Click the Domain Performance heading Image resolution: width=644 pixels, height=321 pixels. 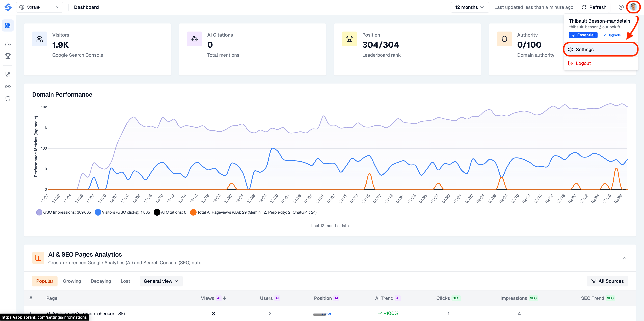click(x=62, y=94)
